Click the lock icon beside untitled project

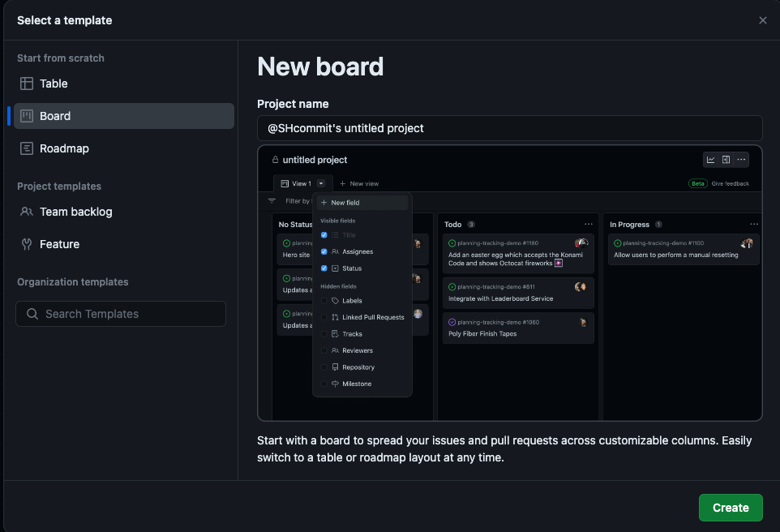pos(275,160)
